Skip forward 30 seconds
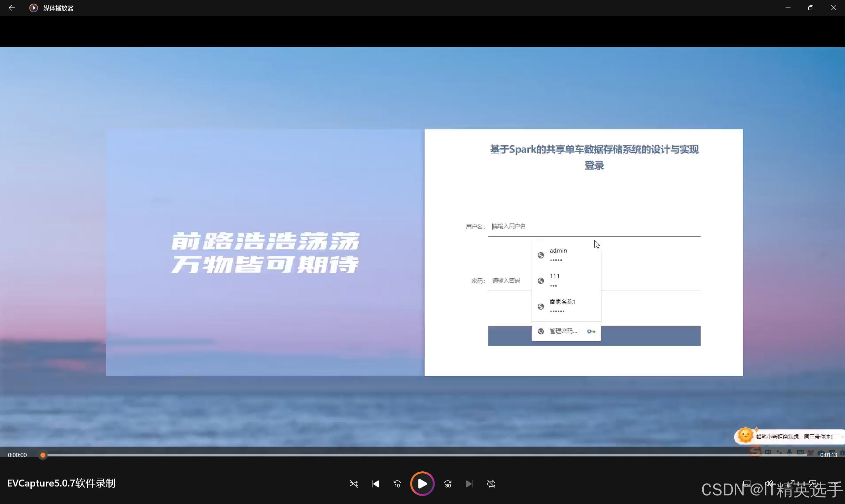 (x=448, y=484)
